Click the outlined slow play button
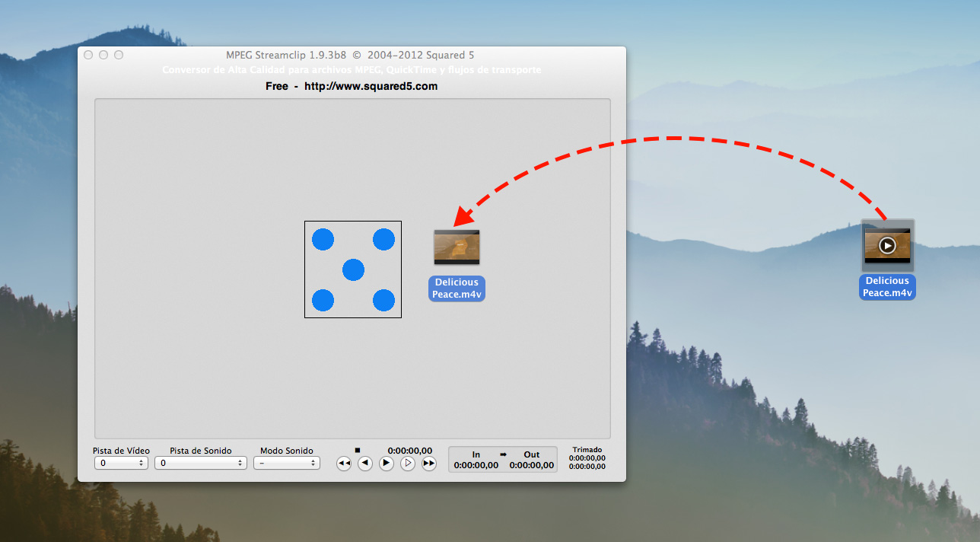980x542 pixels. tap(408, 463)
